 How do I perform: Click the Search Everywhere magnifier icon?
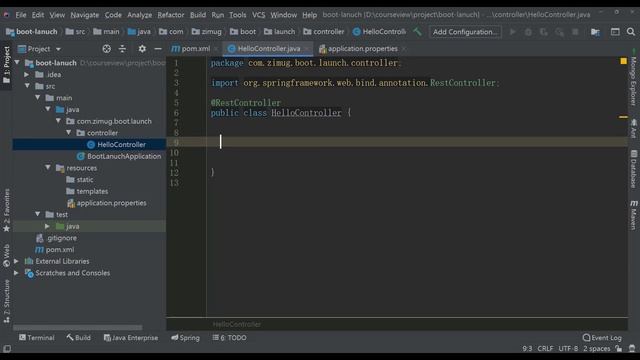631,31
